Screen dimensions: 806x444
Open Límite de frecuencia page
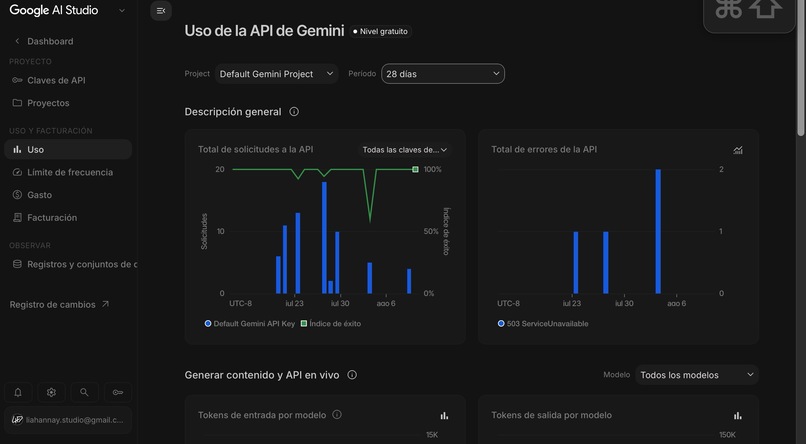[68, 172]
